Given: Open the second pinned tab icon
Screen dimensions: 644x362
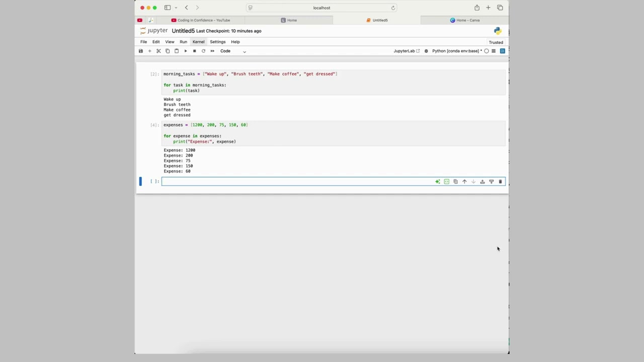Looking at the screenshot, I should pos(150,20).
